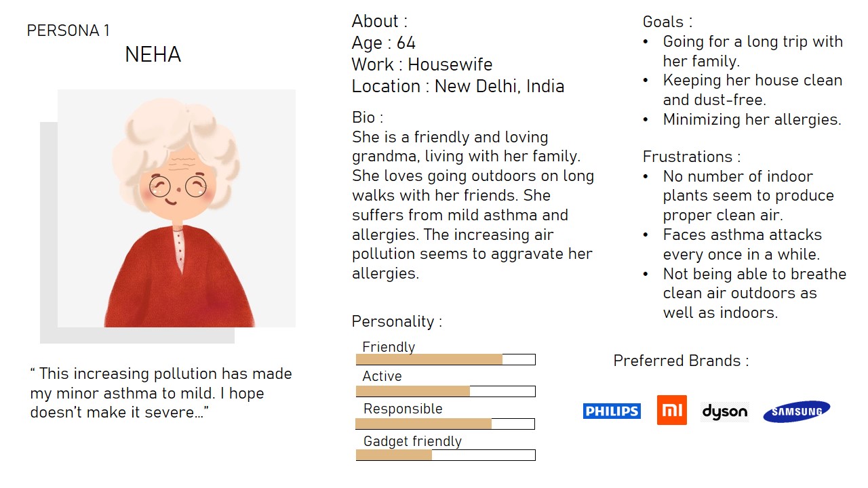Click the Active personality bar
Viewport: 868px width, 488px height.
446,391
